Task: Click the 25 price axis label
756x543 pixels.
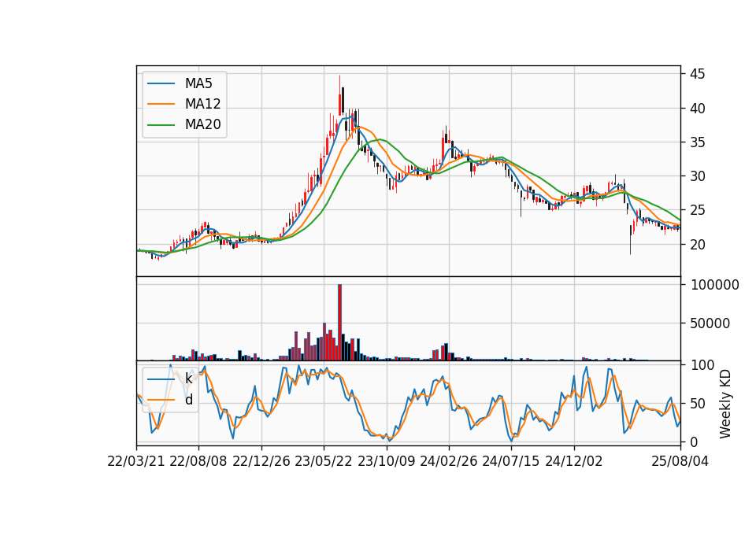Action: 697,211
